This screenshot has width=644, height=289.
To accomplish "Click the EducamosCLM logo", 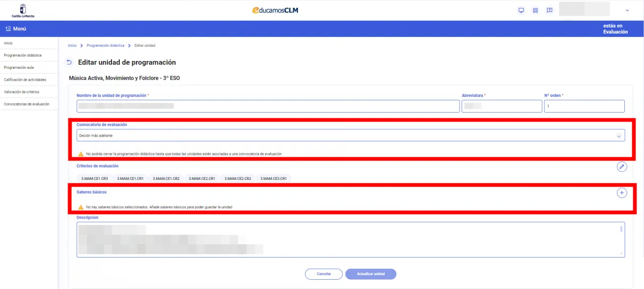I will [x=275, y=10].
